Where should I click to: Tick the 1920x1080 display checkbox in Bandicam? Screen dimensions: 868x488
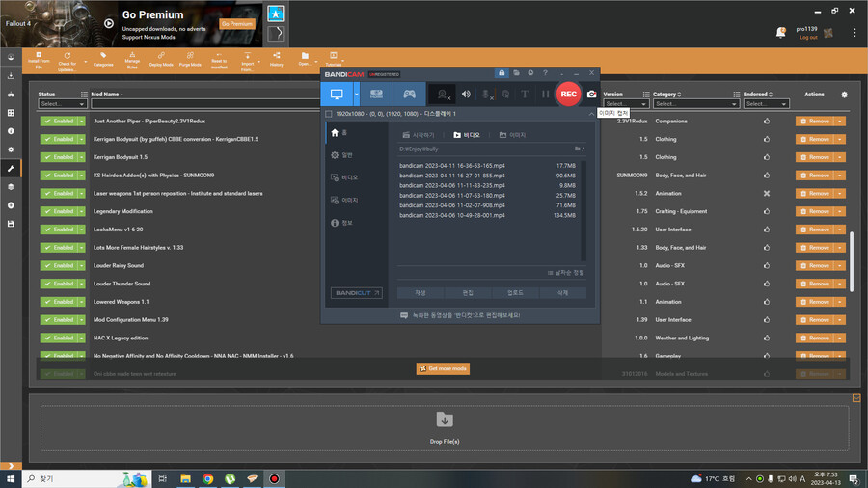pyautogui.click(x=329, y=114)
